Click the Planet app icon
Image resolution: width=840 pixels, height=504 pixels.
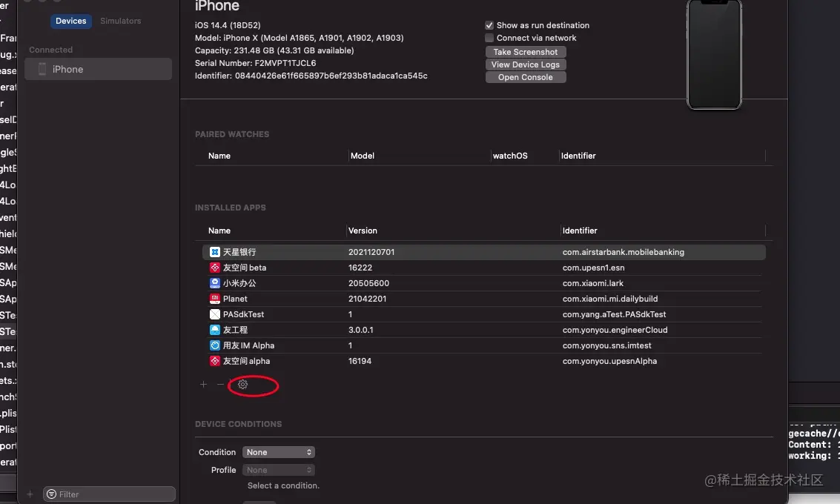click(215, 299)
